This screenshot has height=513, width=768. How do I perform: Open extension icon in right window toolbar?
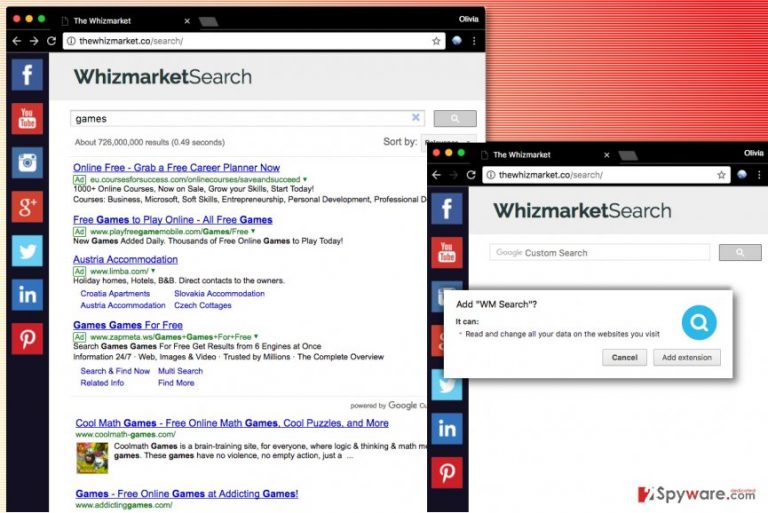[742, 174]
